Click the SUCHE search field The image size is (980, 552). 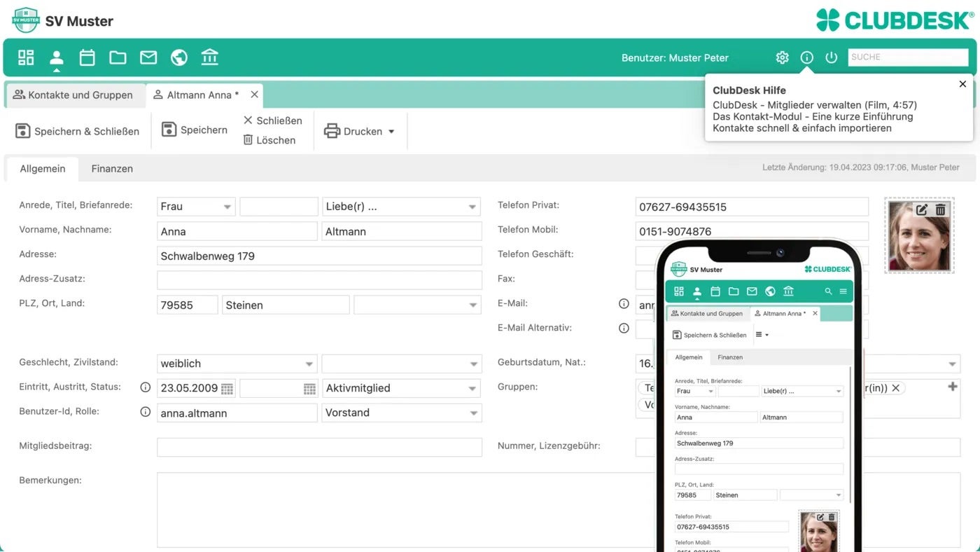[908, 57]
